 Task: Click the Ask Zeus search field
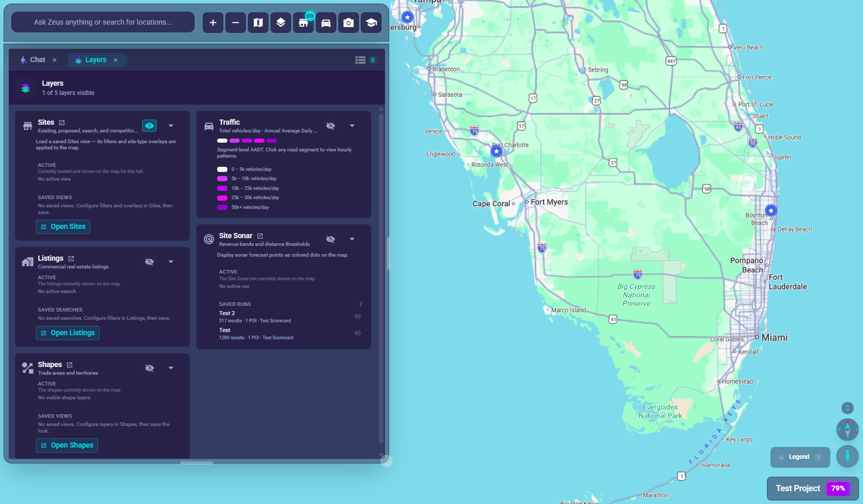[103, 22]
